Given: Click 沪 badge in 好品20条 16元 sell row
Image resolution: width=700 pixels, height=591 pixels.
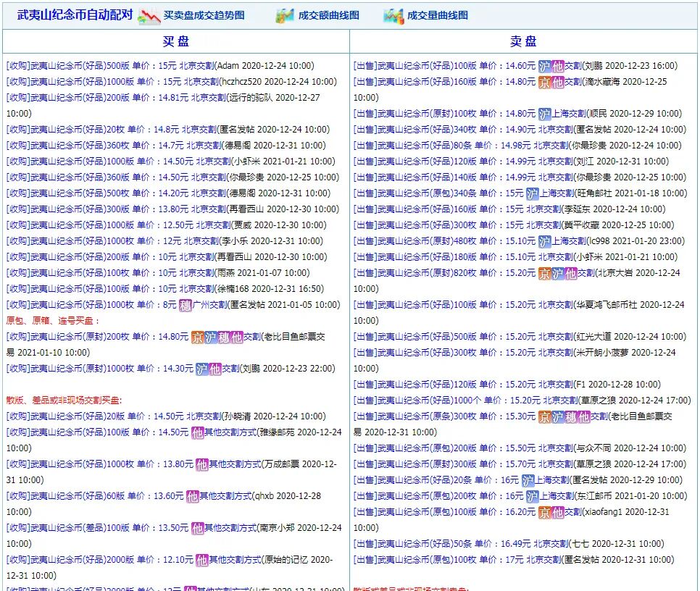Looking at the screenshot, I should (528, 481).
